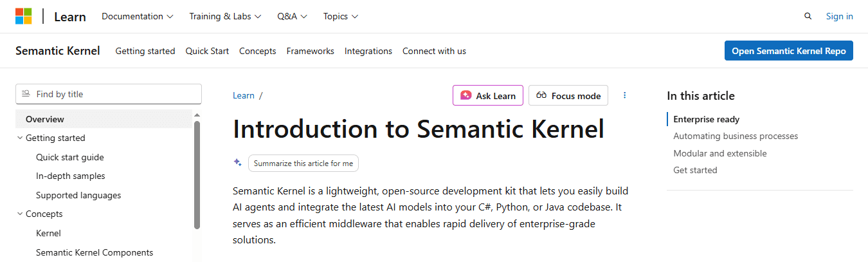
Task: Open the Training & Labs dropdown
Action: click(225, 17)
